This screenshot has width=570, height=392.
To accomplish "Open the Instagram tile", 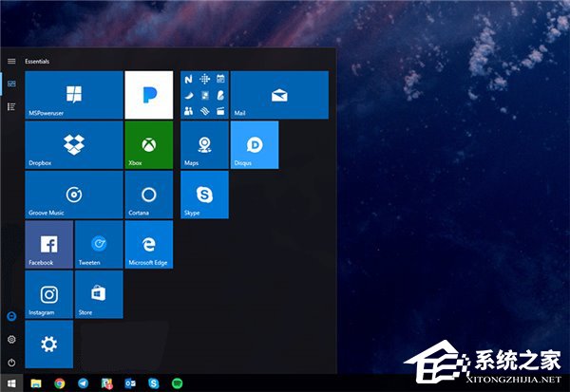I will click(x=49, y=294).
